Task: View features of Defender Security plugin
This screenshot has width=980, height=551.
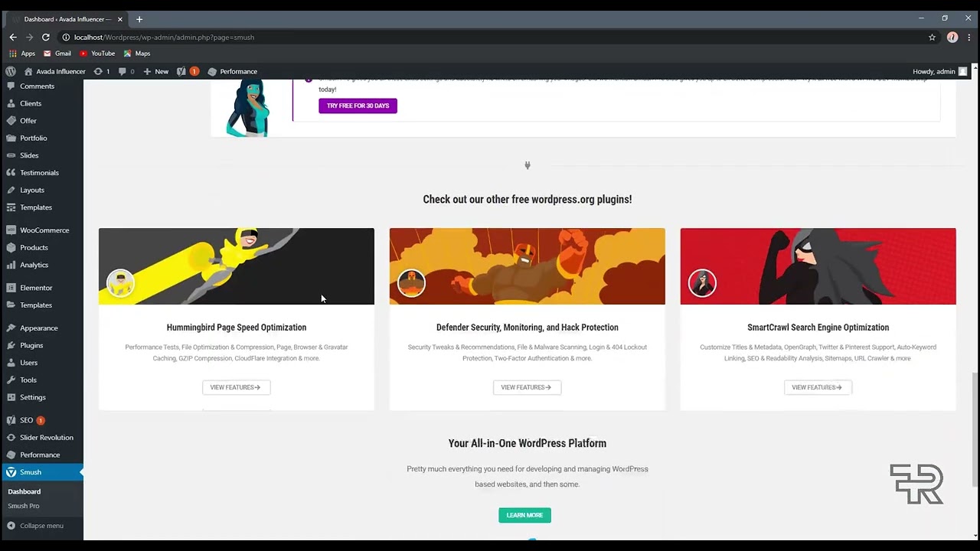Action: pyautogui.click(x=527, y=387)
